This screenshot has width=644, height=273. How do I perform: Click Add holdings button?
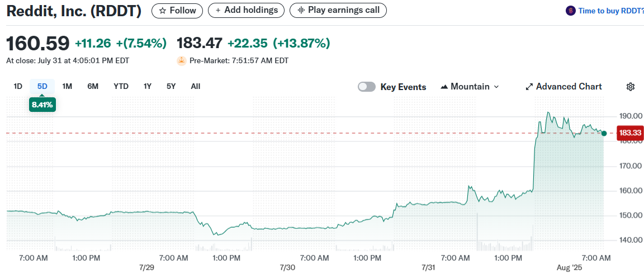(x=246, y=10)
